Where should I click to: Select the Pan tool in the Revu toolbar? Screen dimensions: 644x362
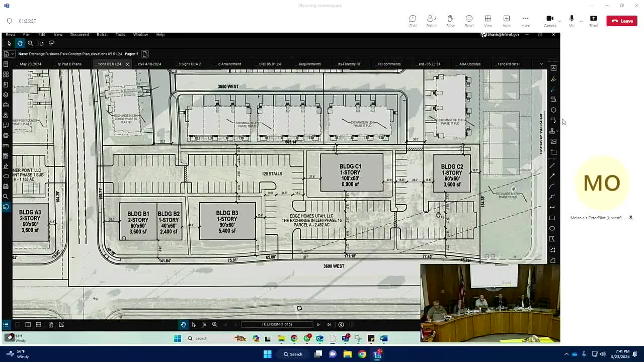click(x=20, y=43)
